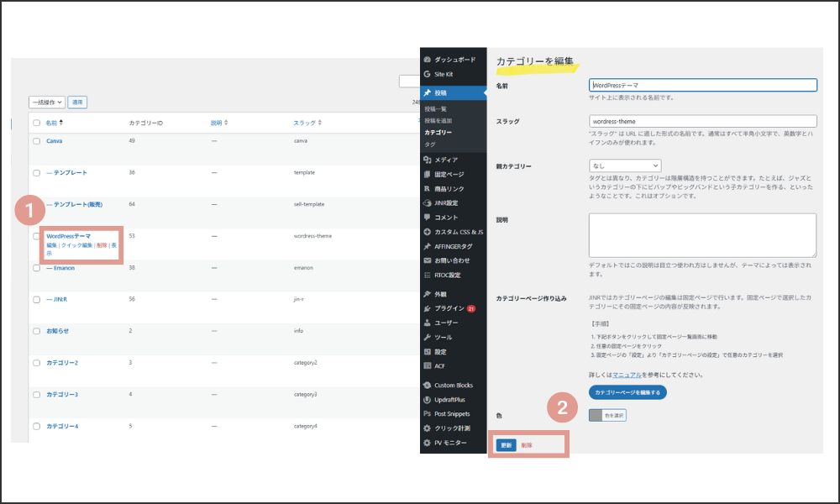Sort the table by スラッグ column
The image size is (840, 504).
(307, 123)
